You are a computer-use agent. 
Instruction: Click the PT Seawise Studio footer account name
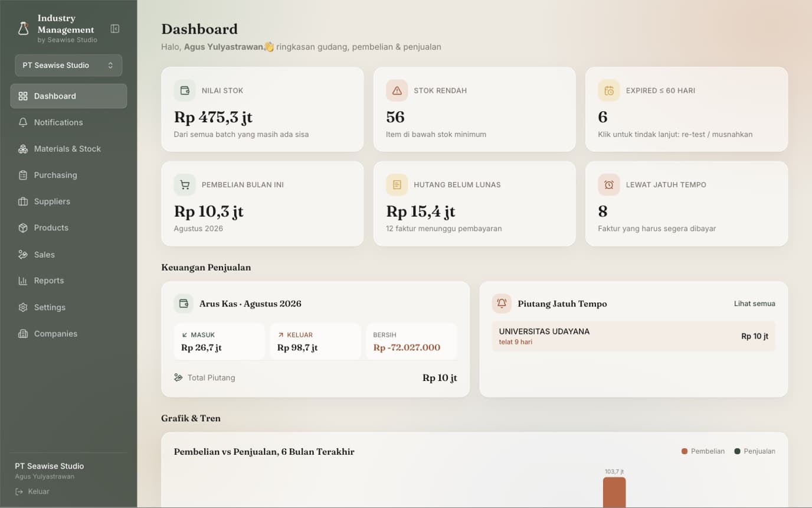[50, 466]
